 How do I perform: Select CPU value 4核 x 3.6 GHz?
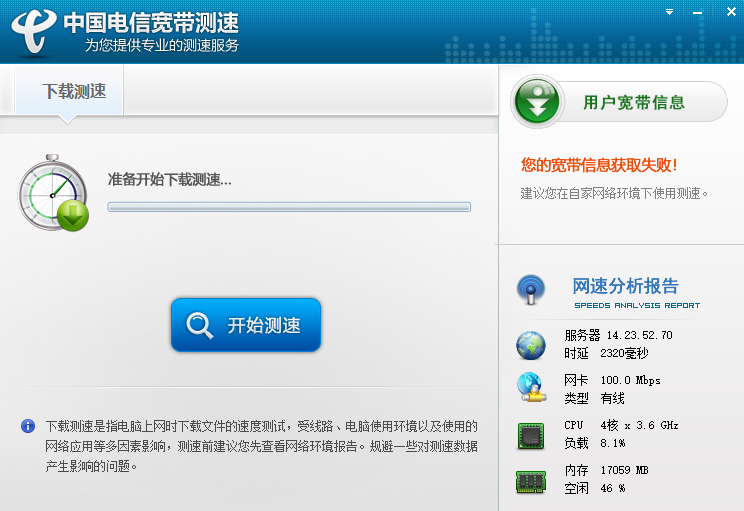[639, 426]
